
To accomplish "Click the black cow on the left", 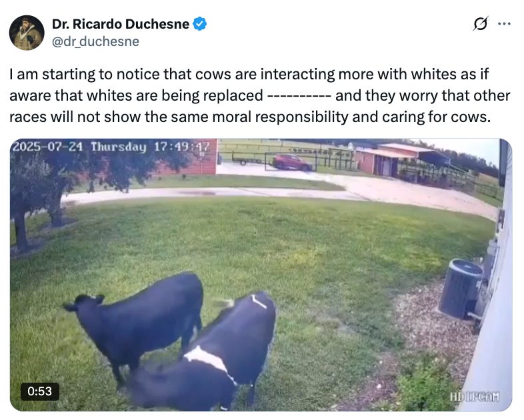I will click(134, 321).
